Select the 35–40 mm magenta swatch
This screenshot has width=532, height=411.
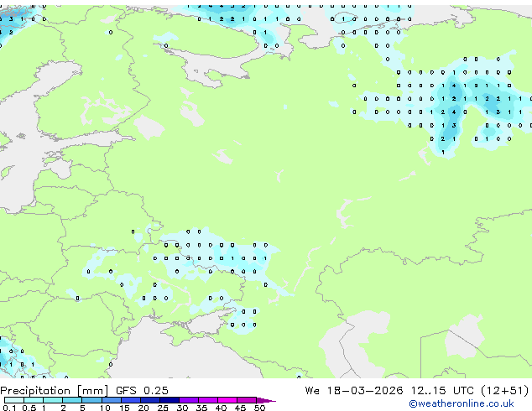pyautogui.click(x=208, y=400)
